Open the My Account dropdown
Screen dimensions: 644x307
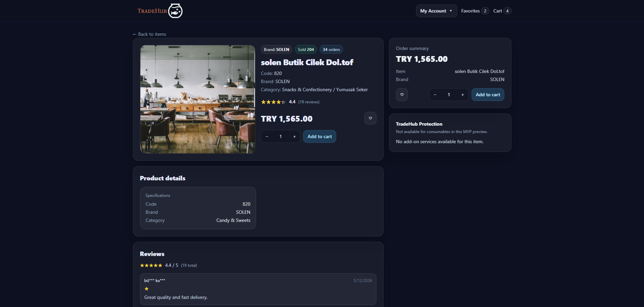436,11
